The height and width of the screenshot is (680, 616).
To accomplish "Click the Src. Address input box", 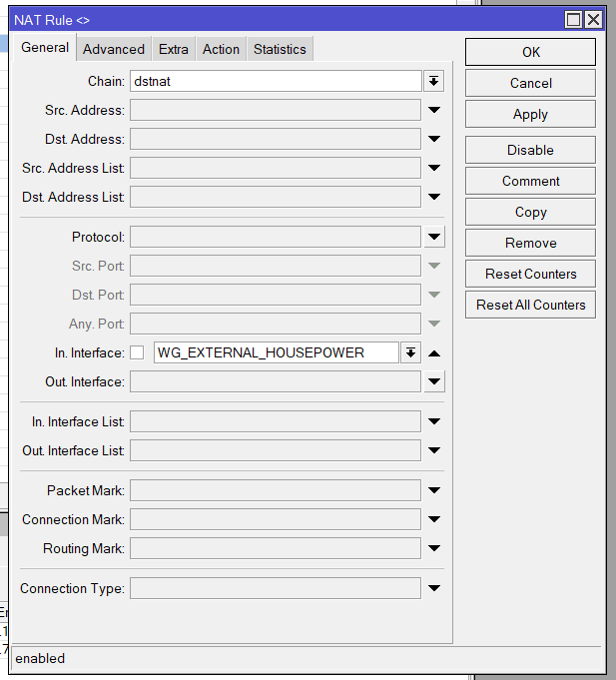I will coord(276,110).
